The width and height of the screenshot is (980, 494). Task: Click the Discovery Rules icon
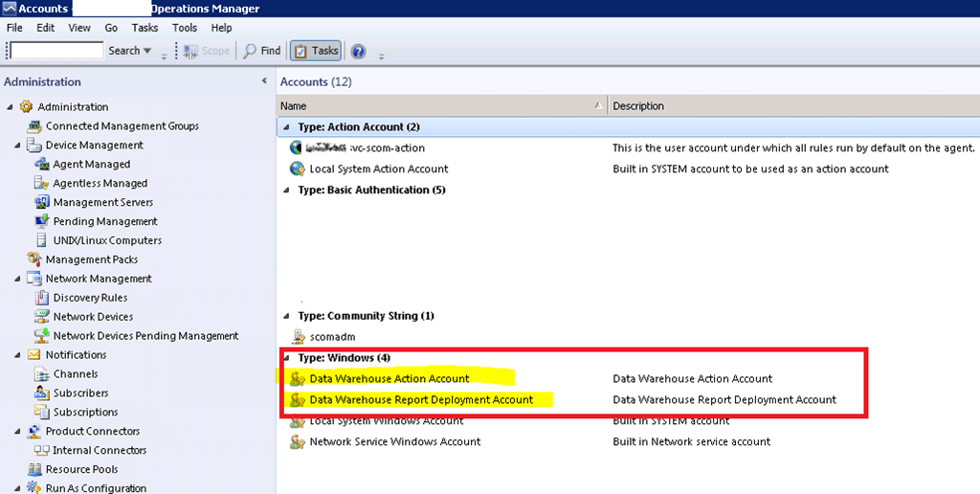42,298
